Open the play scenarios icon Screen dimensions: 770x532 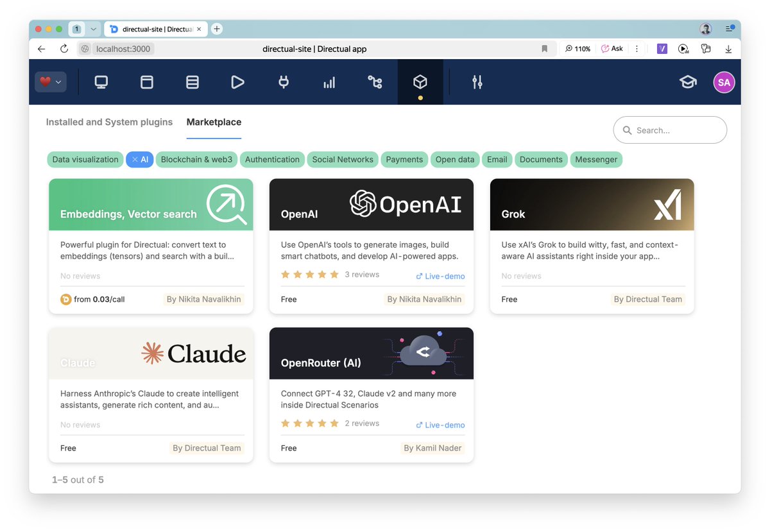(238, 82)
